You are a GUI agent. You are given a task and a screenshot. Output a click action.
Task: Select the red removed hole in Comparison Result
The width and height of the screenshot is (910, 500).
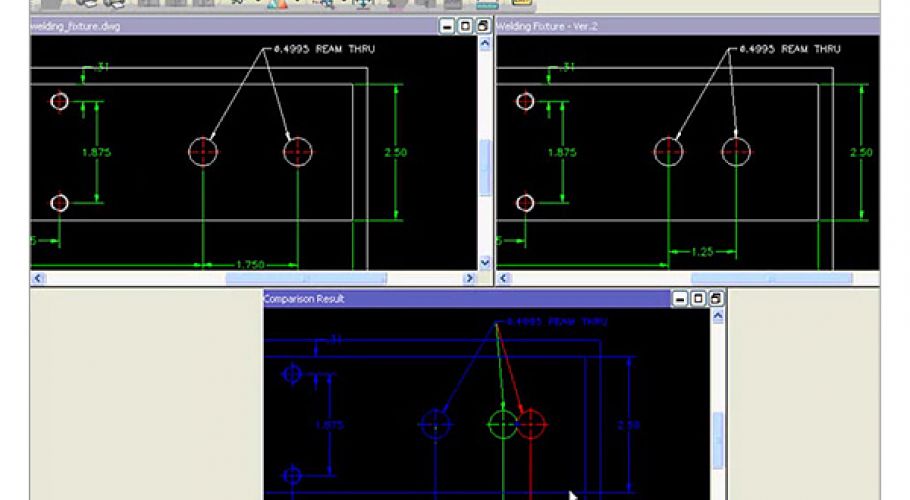(531, 424)
